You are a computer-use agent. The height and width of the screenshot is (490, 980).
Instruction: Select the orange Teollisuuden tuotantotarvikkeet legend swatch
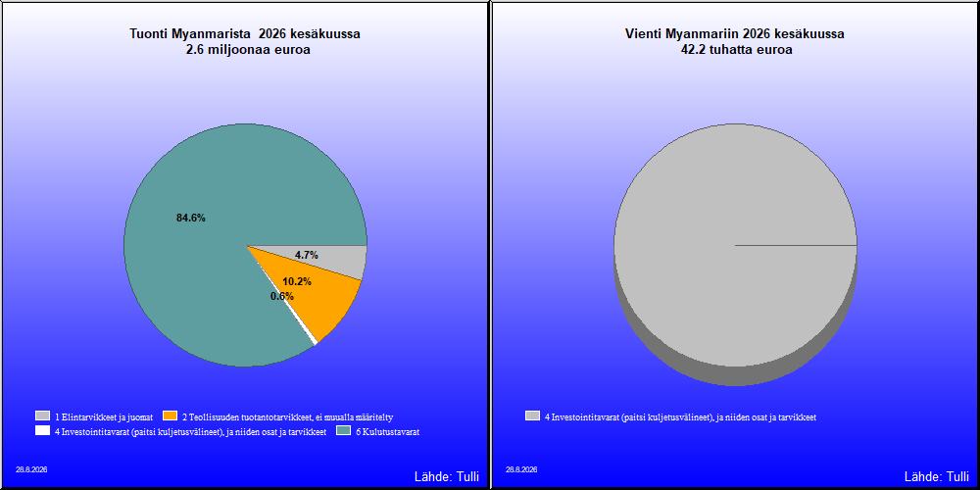(170, 416)
